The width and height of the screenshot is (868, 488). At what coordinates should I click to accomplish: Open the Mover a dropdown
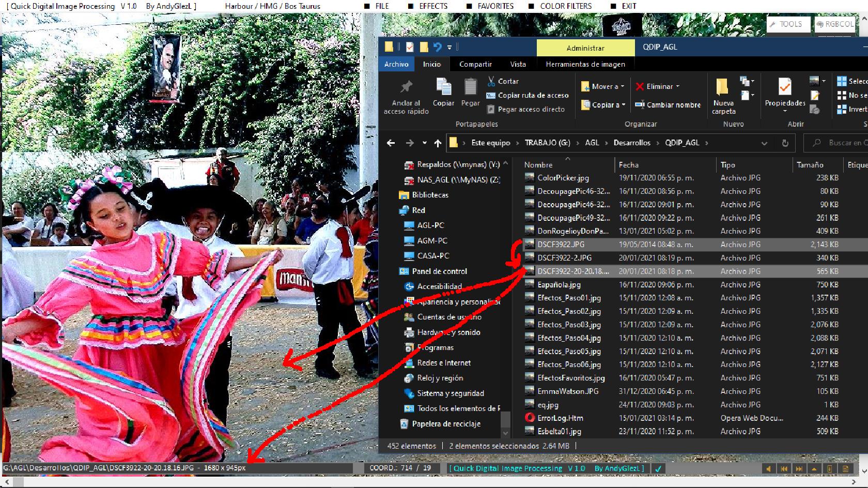[x=602, y=86]
